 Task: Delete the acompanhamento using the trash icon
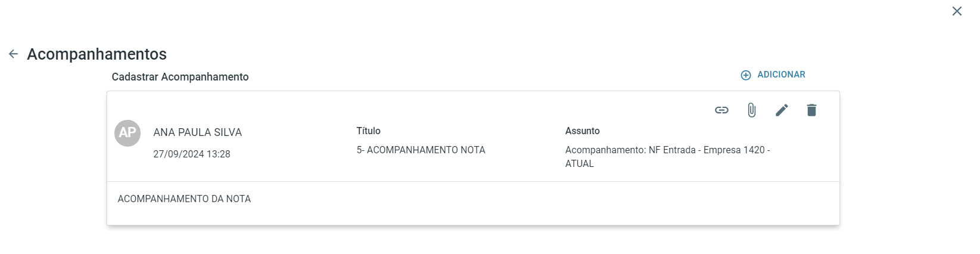(x=811, y=110)
